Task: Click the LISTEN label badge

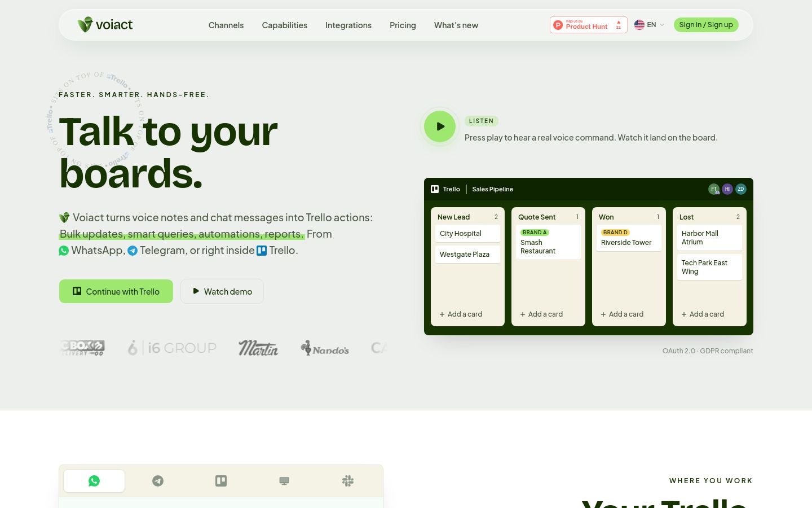Action: pos(482,121)
